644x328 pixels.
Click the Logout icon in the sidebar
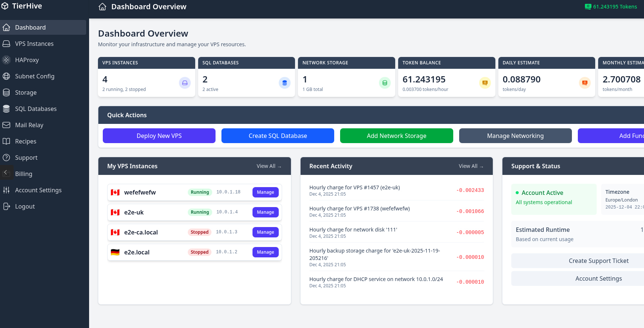[6, 206]
